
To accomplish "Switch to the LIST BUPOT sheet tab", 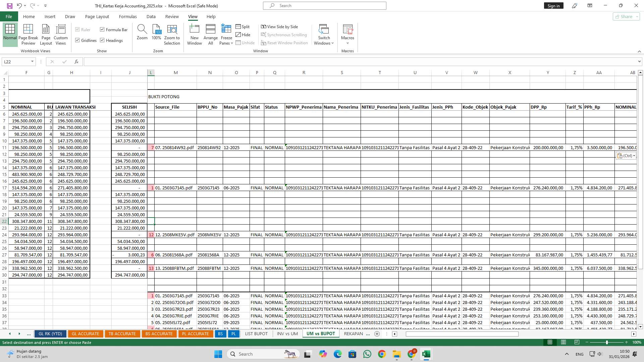I will tap(256, 334).
